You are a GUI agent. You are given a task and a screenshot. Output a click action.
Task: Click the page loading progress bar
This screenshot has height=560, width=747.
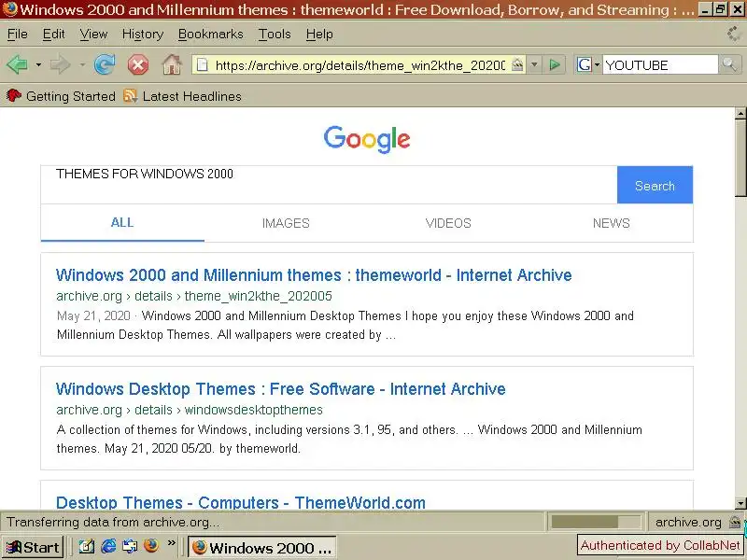[596, 523]
